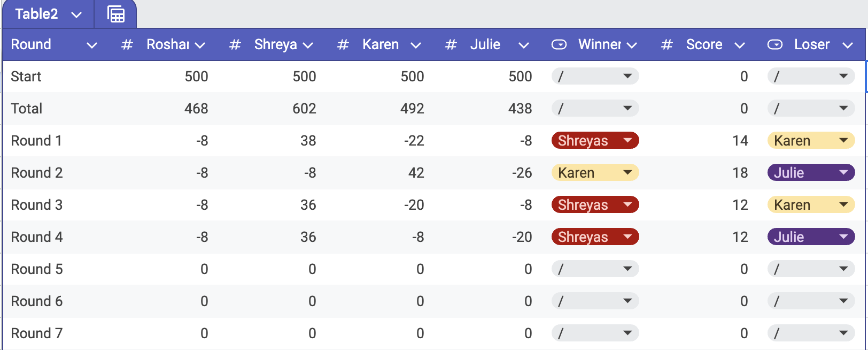Screen dimensions: 868x350
Task: Click the number type icon for Julie column
Action: [x=451, y=45]
